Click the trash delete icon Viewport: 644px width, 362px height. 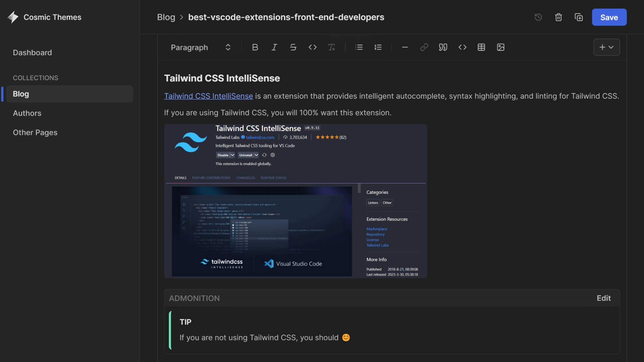[558, 17]
